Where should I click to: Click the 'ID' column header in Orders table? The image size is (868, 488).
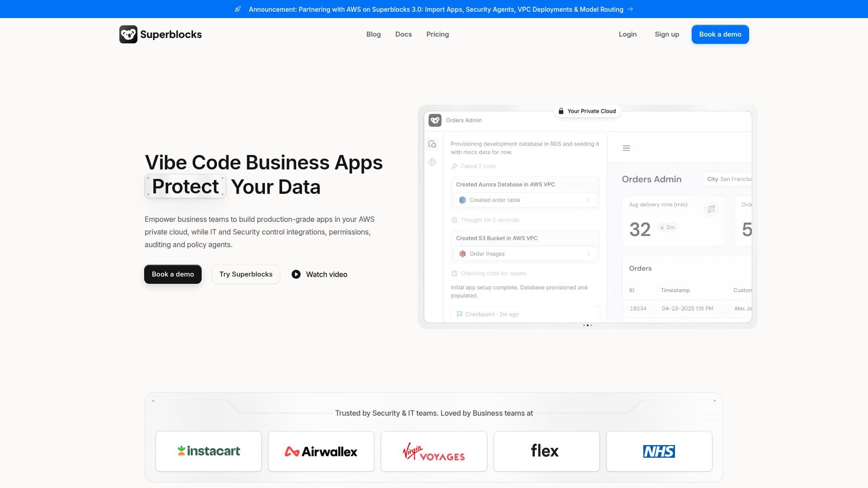tap(632, 290)
